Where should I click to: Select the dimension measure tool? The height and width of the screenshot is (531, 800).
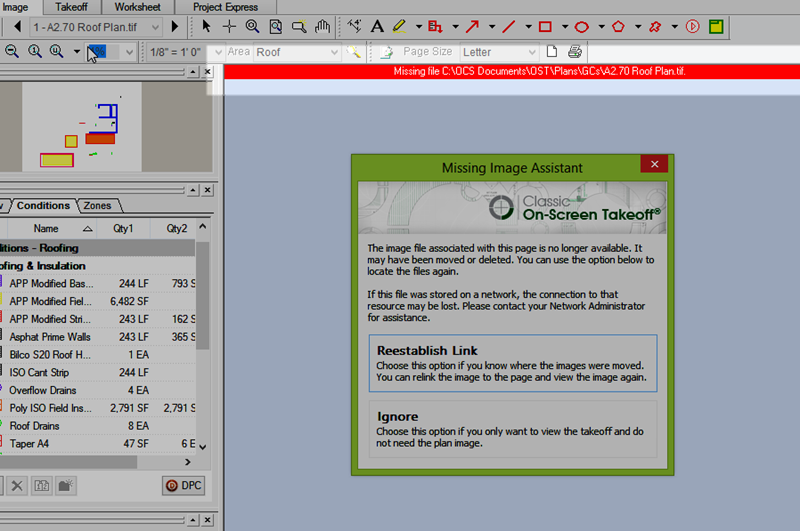[x=354, y=27]
